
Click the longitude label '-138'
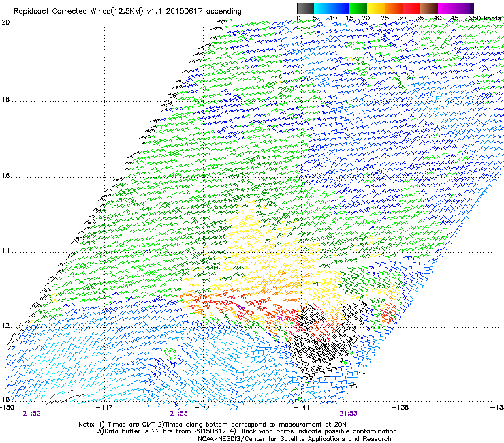point(400,407)
